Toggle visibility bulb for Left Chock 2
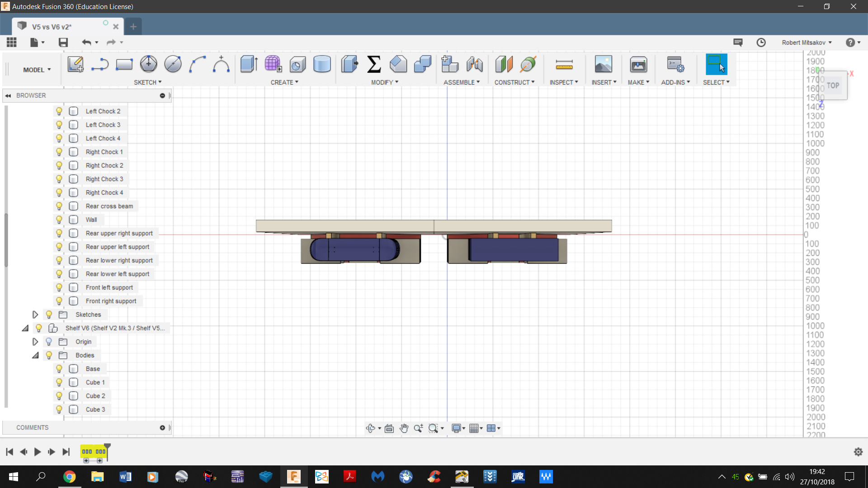The height and width of the screenshot is (488, 868). [x=59, y=111]
